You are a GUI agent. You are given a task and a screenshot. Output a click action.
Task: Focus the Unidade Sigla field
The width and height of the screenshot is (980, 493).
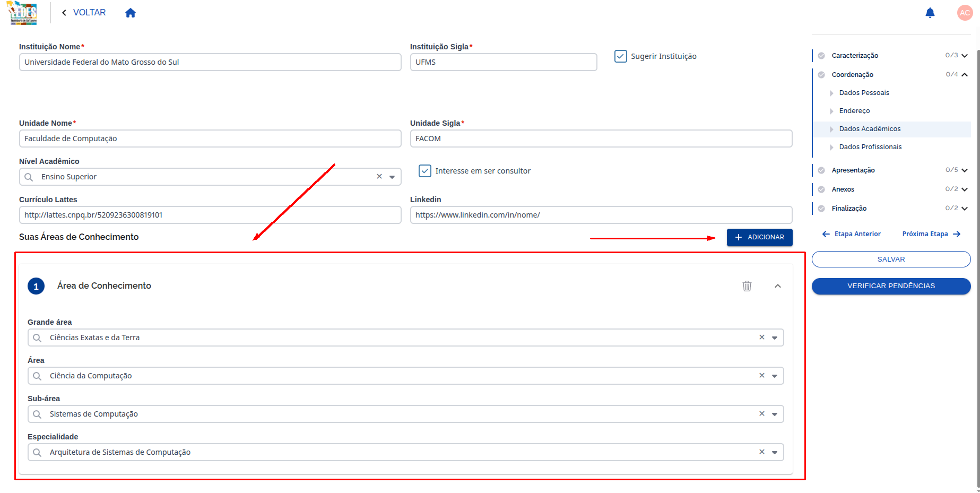point(601,139)
